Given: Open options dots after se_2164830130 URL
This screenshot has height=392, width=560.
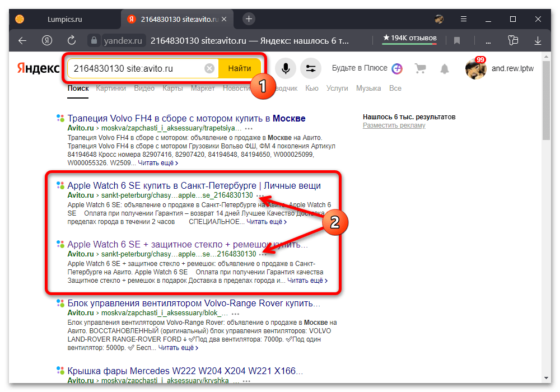Looking at the screenshot, I should click(260, 195).
